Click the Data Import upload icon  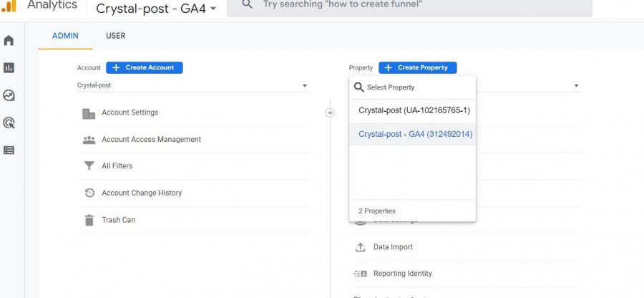(x=360, y=247)
